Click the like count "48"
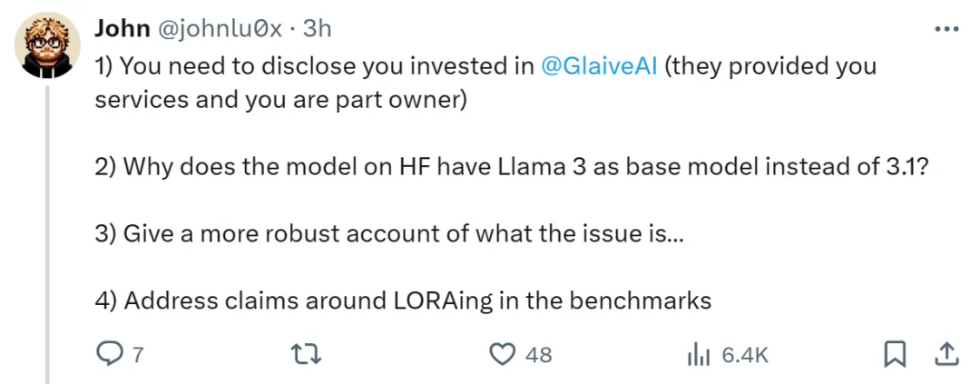 [538, 355]
